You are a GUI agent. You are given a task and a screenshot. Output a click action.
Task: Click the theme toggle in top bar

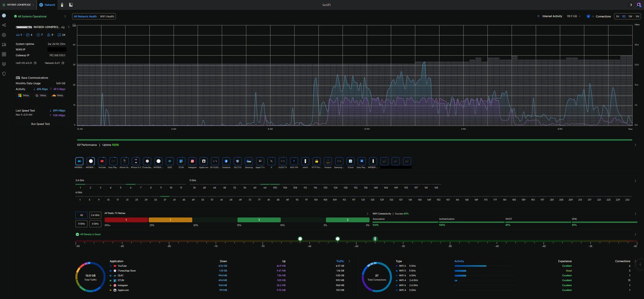point(630,5)
